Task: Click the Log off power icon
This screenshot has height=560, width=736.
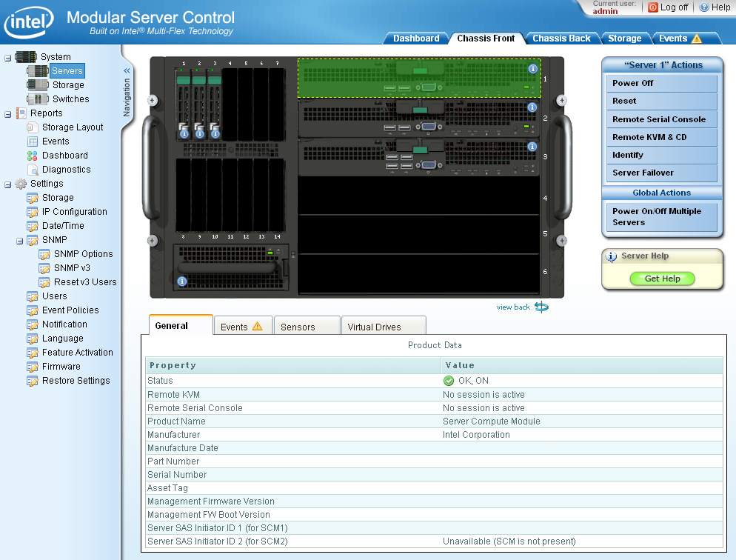Action: click(x=652, y=7)
